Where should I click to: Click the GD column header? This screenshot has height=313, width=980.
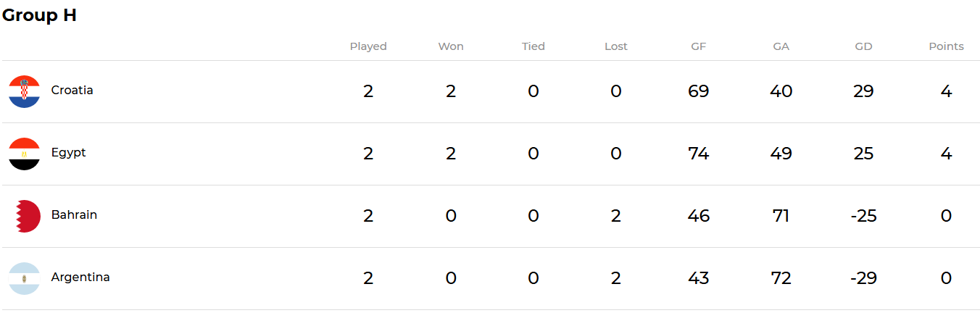[863, 46]
